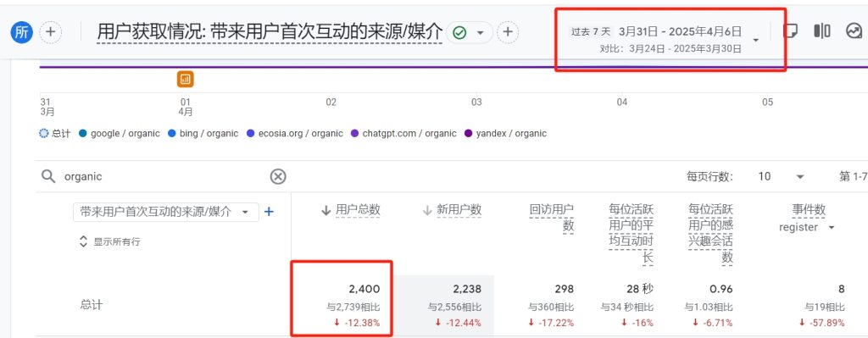
Task: Toggle google / organic series in legend
Action: (x=120, y=133)
